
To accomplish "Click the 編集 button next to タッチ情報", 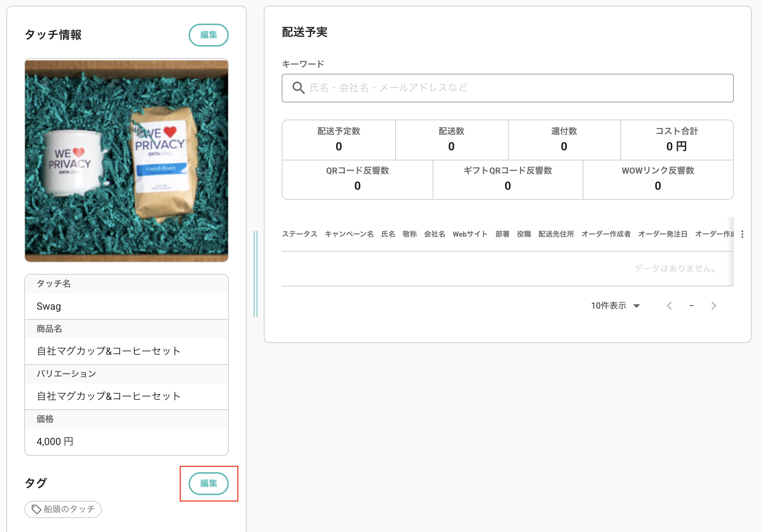I will (208, 35).
